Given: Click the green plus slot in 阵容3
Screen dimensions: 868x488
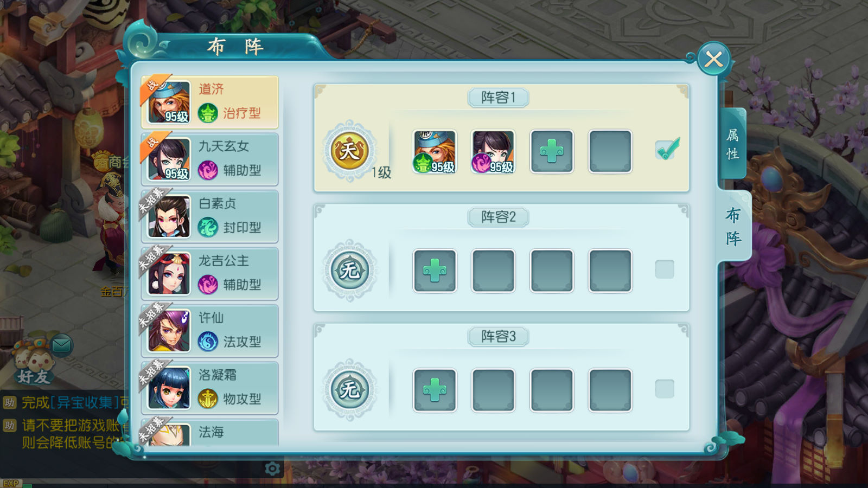Looking at the screenshot, I should [x=435, y=390].
